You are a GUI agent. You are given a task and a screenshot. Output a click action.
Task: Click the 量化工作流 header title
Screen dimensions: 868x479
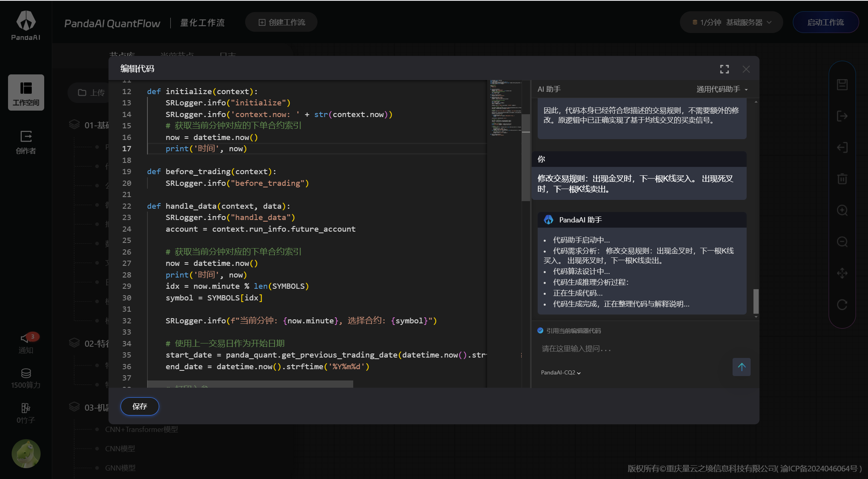(203, 23)
